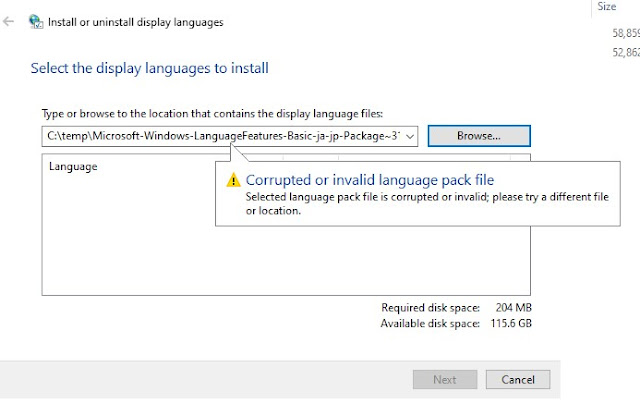This screenshot has width=640, height=416.
Task: Click 'Select the display languages to install' heading
Action: click(150, 68)
